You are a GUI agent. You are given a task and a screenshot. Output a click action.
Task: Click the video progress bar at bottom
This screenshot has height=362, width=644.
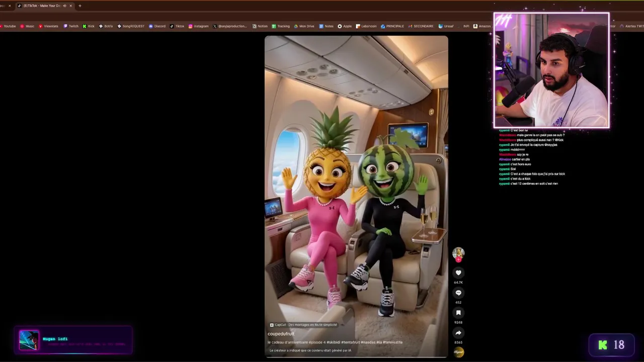click(x=356, y=357)
